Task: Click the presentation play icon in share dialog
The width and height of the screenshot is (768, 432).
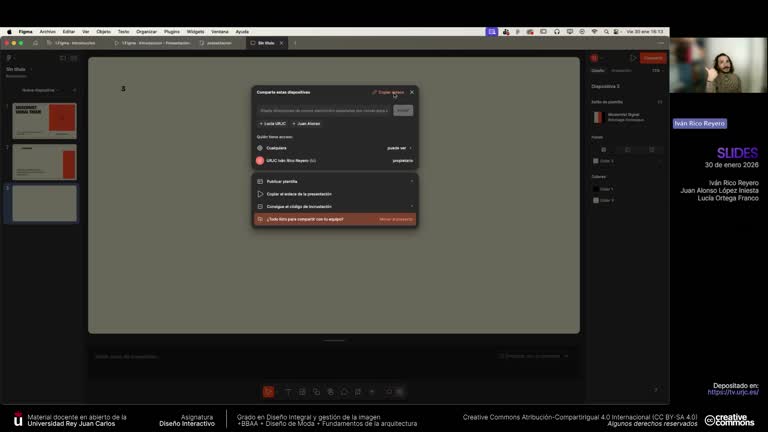Action: pos(260,194)
